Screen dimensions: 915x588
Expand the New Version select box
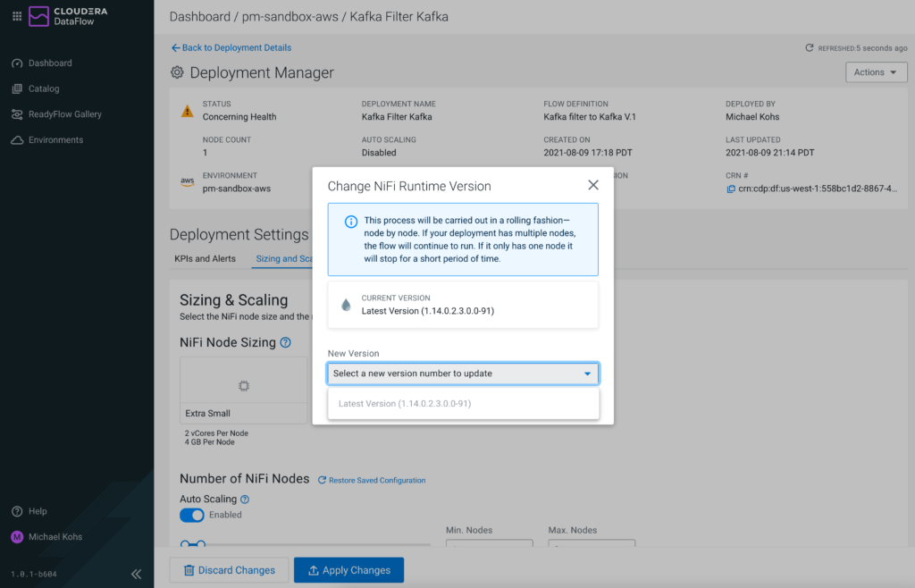[x=463, y=374]
